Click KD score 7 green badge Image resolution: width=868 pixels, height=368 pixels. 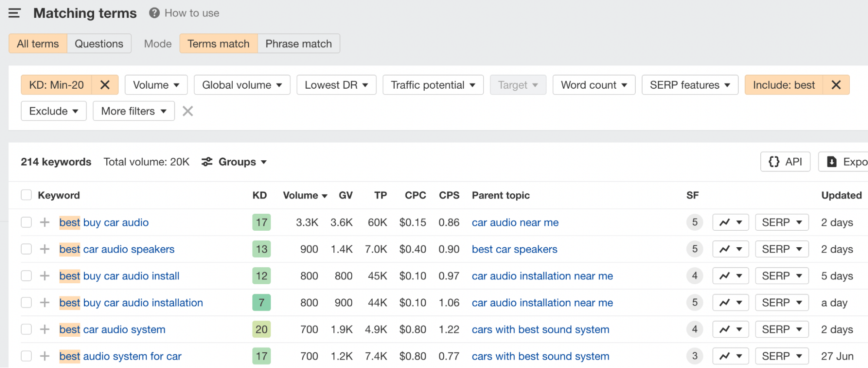[x=261, y=302]
